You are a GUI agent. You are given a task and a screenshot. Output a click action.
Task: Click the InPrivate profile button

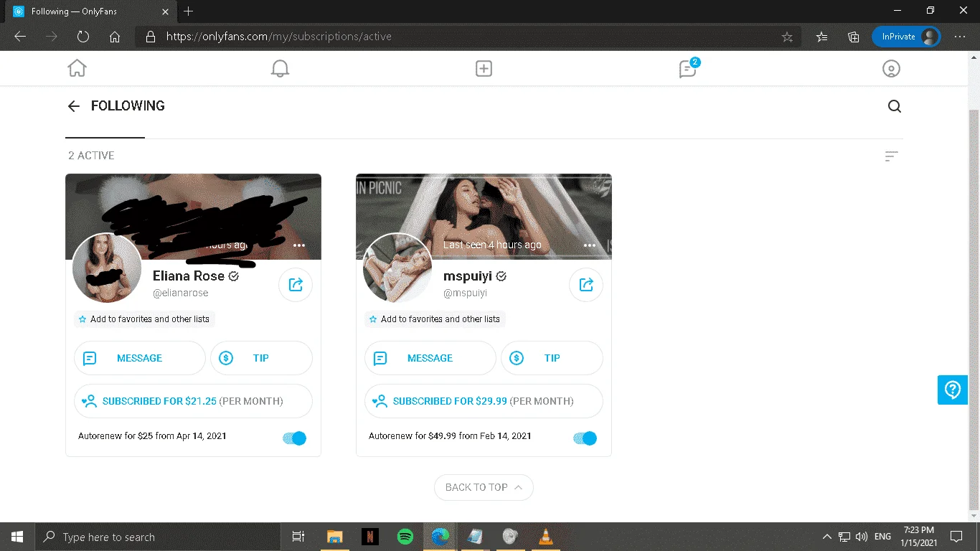pyautogui.click(x=906, y=37)
